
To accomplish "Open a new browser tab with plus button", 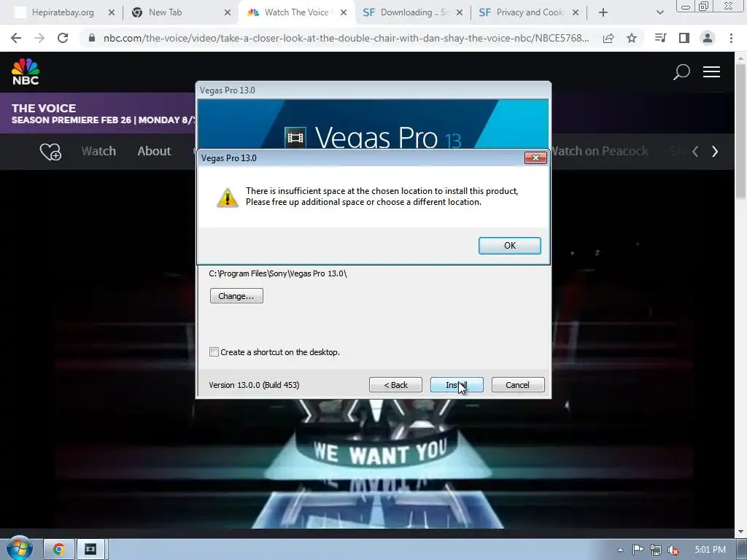I will [603, 13].
